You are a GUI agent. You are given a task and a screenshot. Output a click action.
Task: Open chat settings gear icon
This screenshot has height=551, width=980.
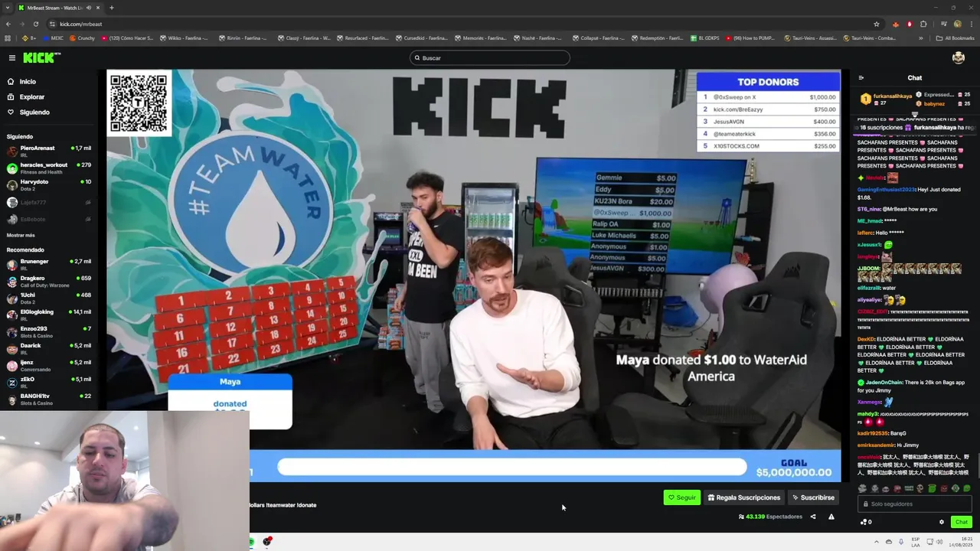tap(942, 522)
